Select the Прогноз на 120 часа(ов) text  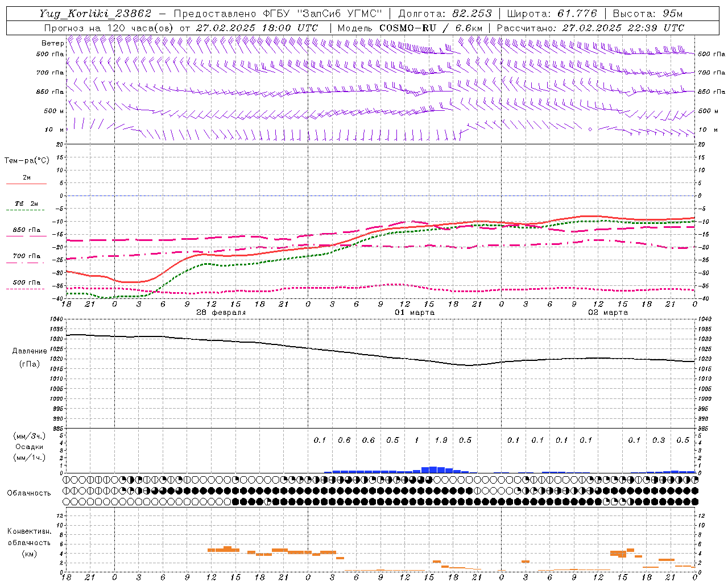pos(109,28)
